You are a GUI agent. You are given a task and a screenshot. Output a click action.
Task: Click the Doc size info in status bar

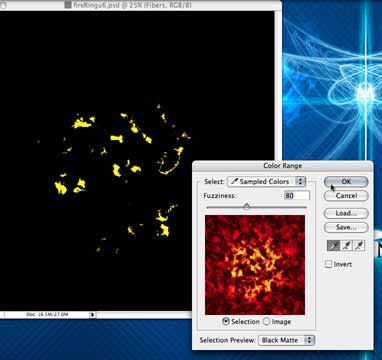click(47, 314)
